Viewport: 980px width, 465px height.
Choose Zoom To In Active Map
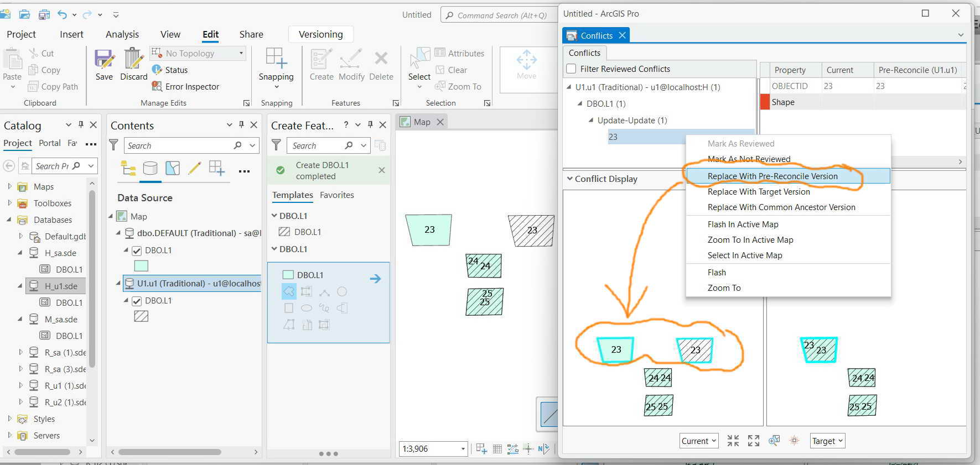click(788, 240)
